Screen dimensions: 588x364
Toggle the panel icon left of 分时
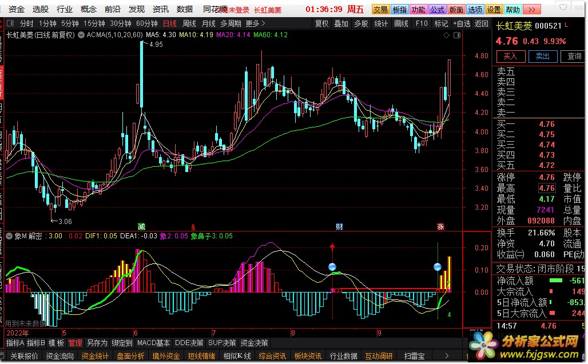[10, 23]
